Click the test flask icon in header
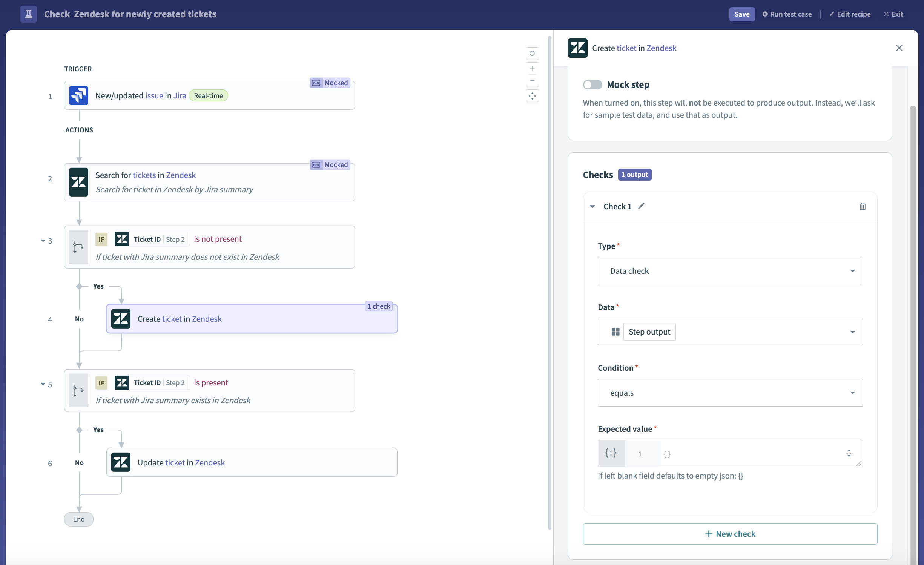Viewport: 924px width, 565px height. (x=29, y=14)
